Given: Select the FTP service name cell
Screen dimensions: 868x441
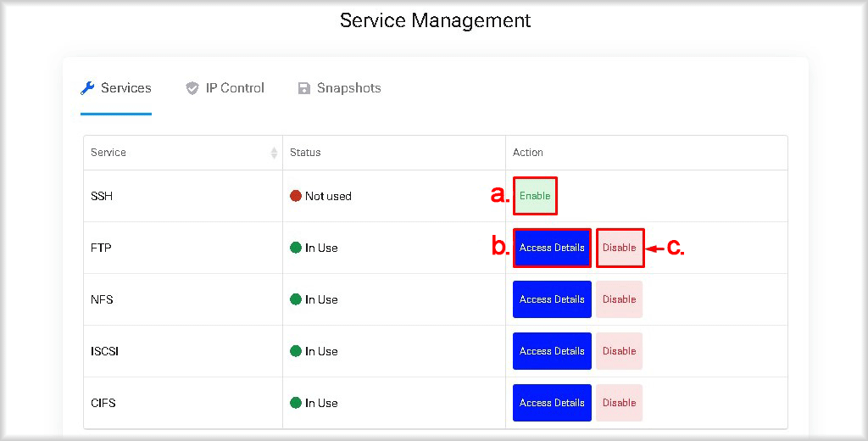Looking at the screenshot, I should coord(183,248).
